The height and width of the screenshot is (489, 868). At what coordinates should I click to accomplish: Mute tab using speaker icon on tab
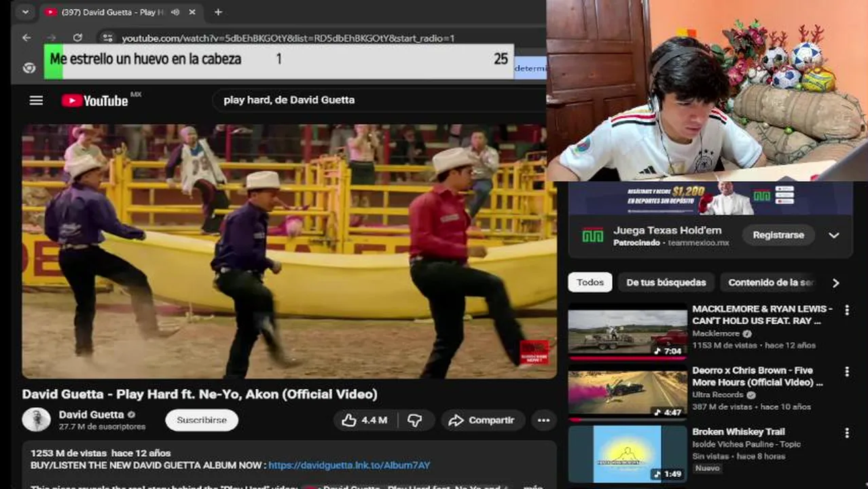tap(175, 12)
